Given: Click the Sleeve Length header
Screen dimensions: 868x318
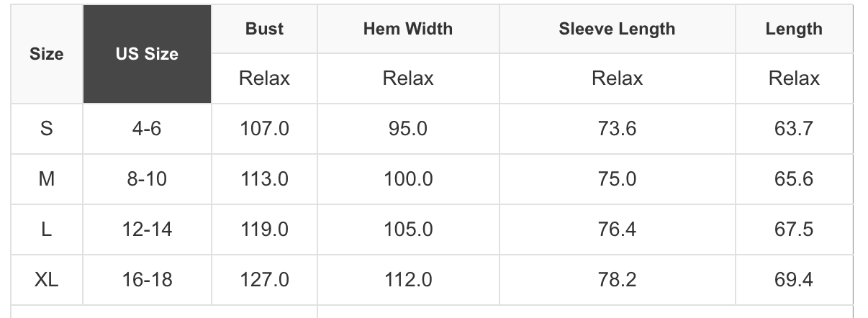Looking at the screenshot, I should [617, 29].
